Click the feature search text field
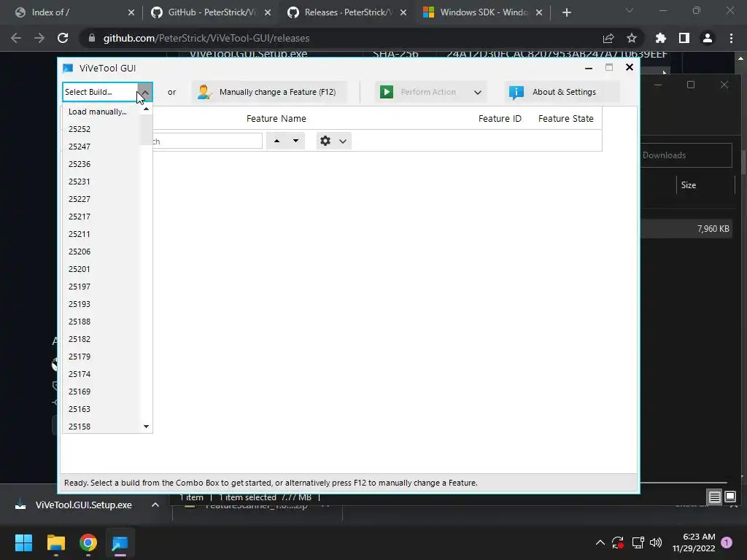This screenshot has height=560, width=747. tap(206, 141)
